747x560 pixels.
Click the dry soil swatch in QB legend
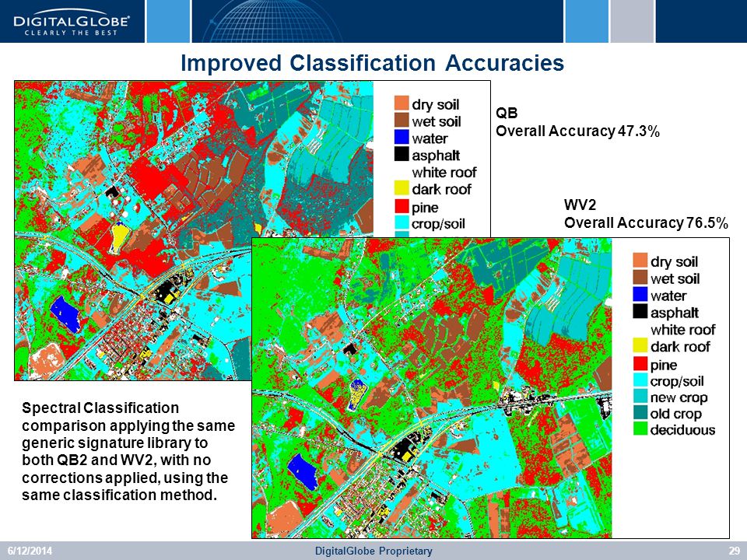pyautogui.click(x=402, y=103)
